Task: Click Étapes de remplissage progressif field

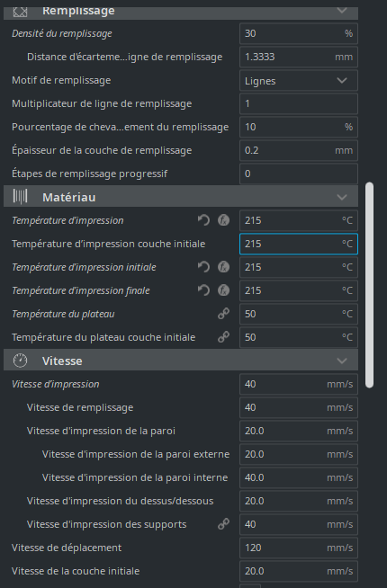Action: (x=299, y=174)
